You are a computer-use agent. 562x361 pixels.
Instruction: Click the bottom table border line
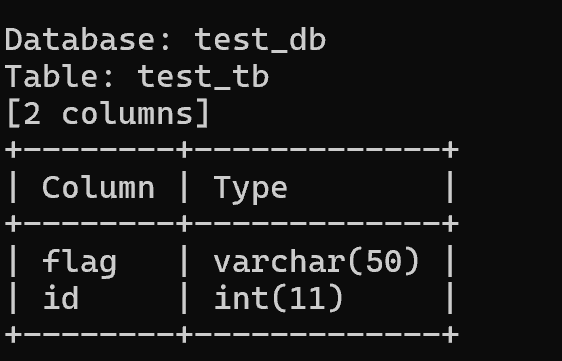(x=232, y=335)
